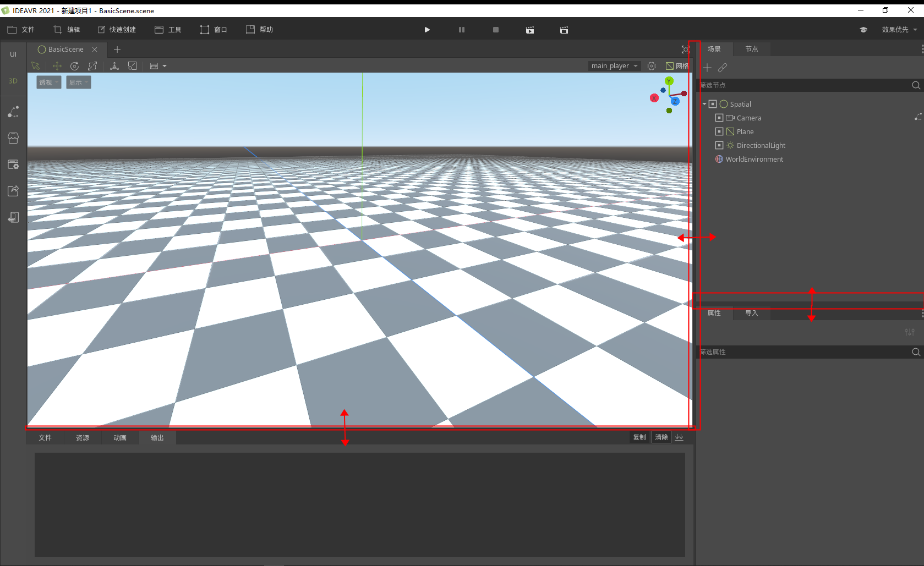Open the 快速创建 menu

[117, 30]
